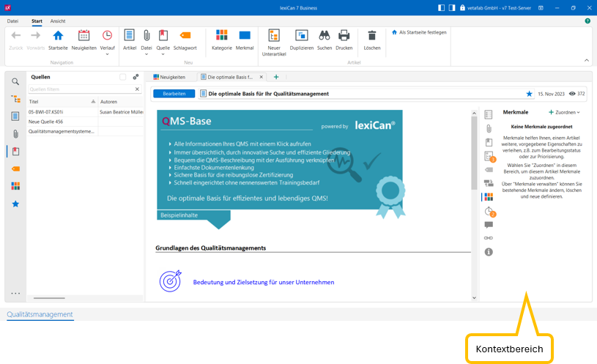Click the Duplizieren icon
This screenshot has width=597, height=364.
pos(301,36)
